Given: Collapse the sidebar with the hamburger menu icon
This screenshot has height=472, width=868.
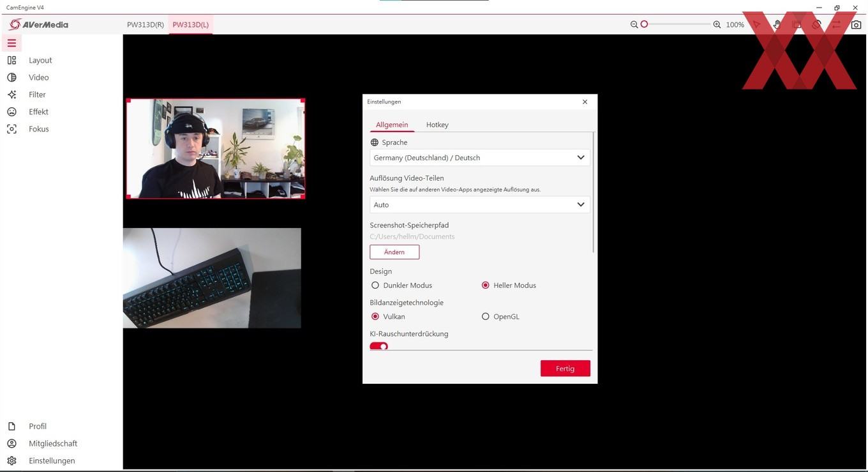Looking at the screenshot, I should pos(11,43).
